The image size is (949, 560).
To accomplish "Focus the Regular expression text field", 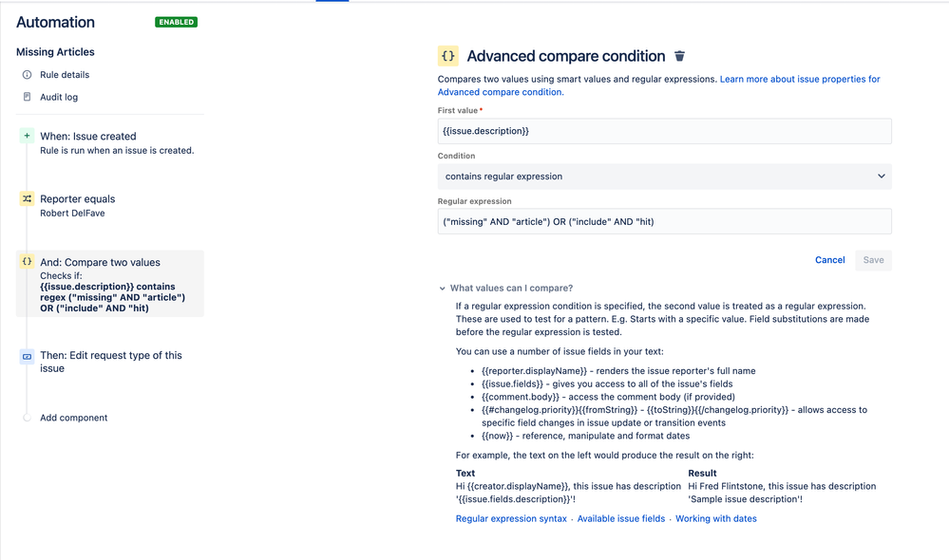I will [x=665, y=222].
